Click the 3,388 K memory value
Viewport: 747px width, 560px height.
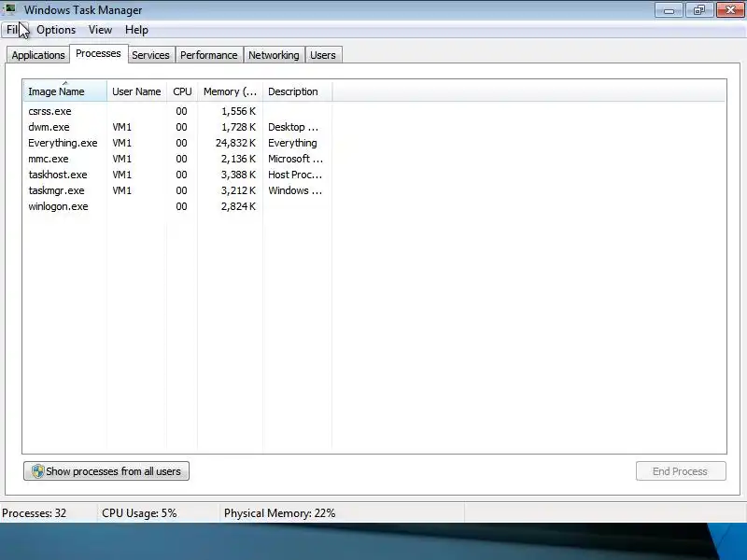pos(238,175)
